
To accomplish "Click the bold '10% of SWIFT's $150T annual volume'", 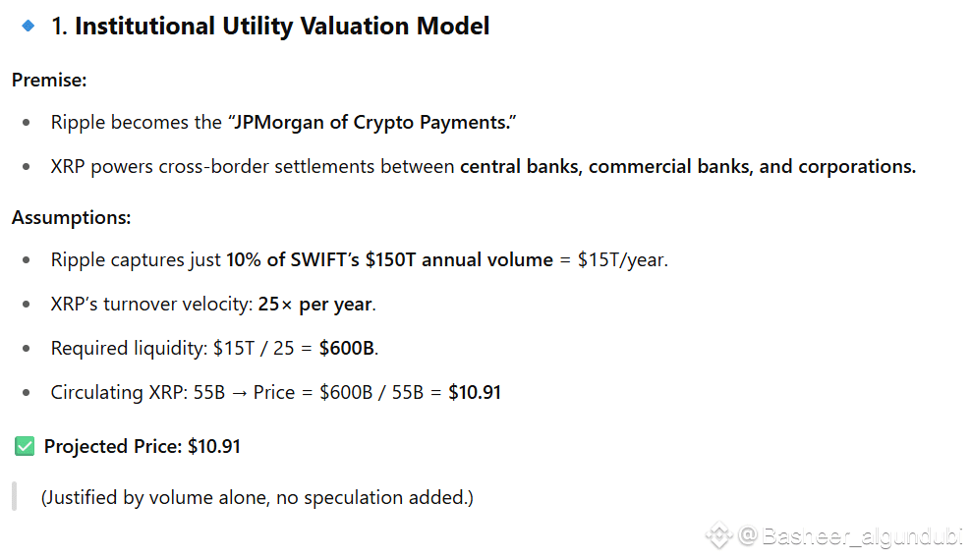I will [389, 260].
